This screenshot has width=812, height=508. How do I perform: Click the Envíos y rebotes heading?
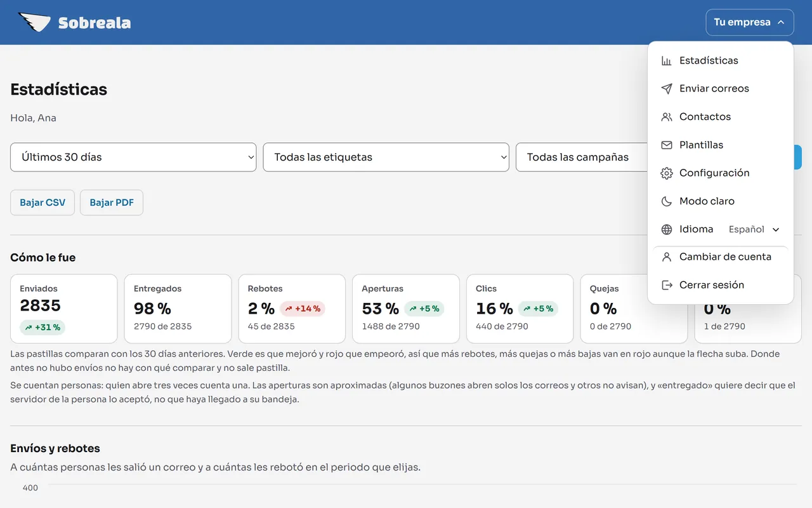(55, 448)
